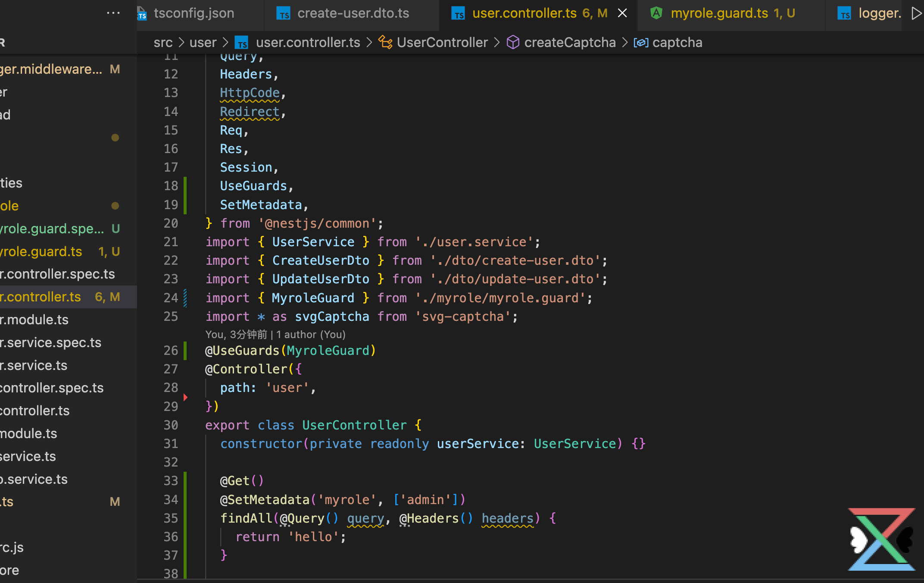Click the Run triangle icon in editor toolbar
This screenshot has height=583, width=924.
pyautogui.click(x=916, y=13)
